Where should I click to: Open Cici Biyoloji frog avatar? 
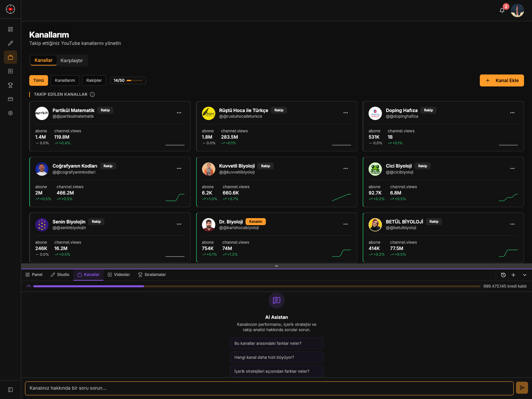[x=375, y=169]
